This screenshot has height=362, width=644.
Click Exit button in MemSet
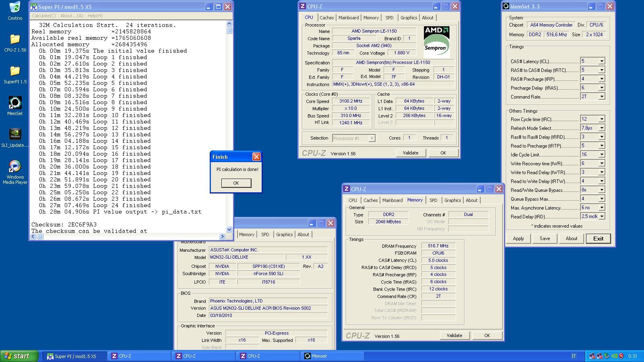[x=598, y=239]
